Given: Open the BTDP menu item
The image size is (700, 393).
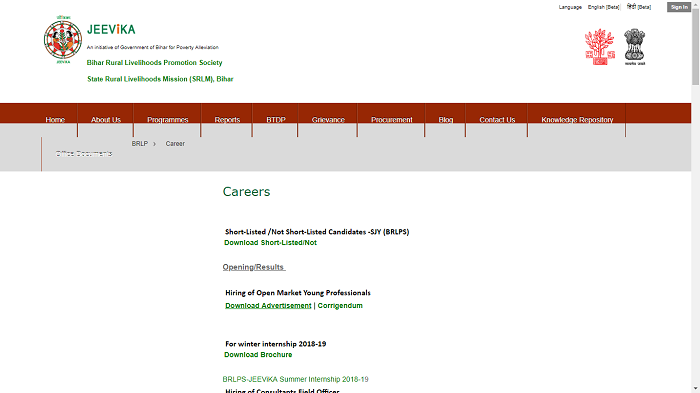Looking at the screenshot, I should [275, 120].
